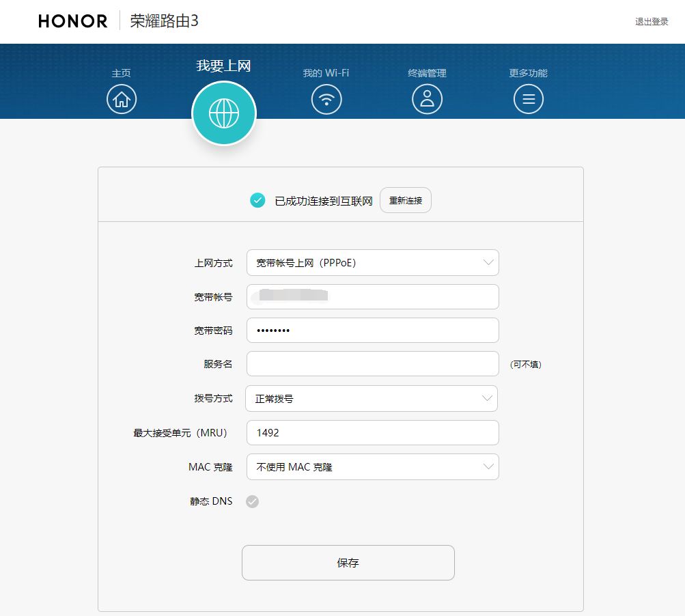Select the optional 服务名 service name field
This screenshot has height=616, width=685.
(372, 363)
